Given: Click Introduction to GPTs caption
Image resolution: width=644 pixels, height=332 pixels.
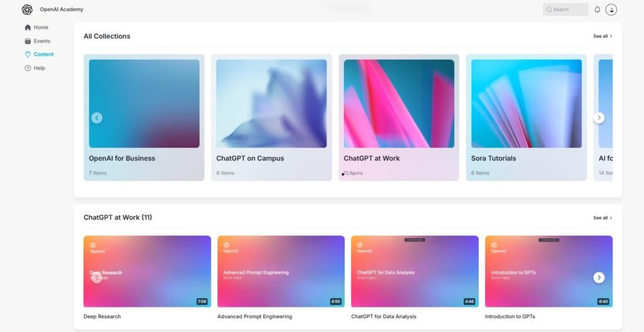Looking at the screenshot, I should pyautogui.click(x=510, y=316).
